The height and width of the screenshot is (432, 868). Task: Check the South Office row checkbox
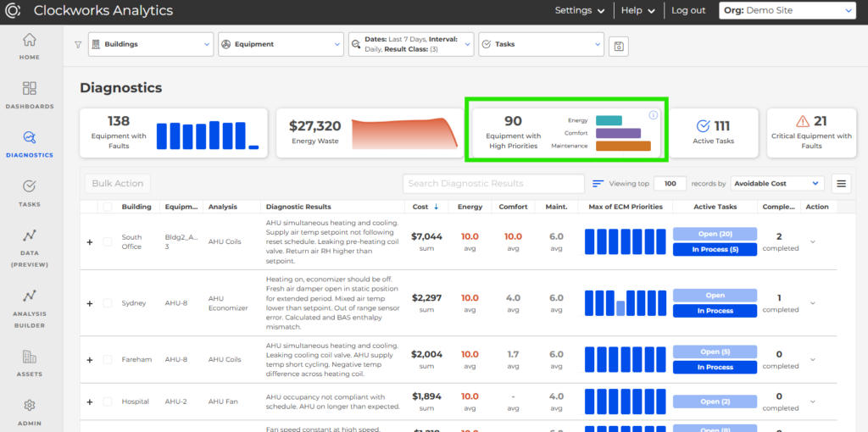click(x=107, y=241)
